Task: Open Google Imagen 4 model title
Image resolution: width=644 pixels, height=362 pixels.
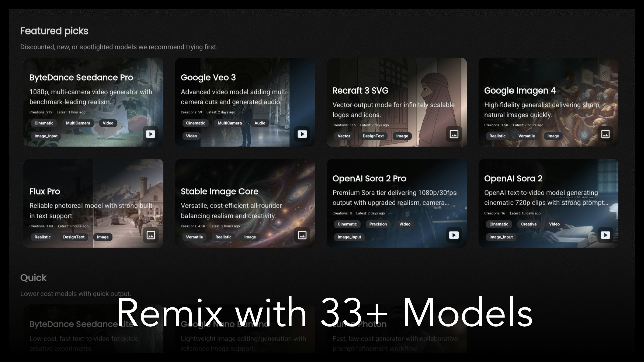Action: pos(520,90)
